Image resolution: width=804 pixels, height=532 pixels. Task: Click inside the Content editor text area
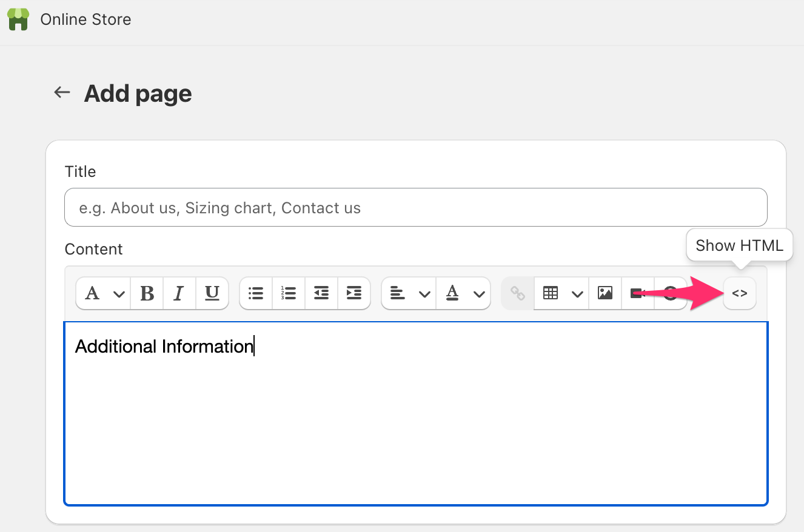pyautogui.click(x=416, y=413)
